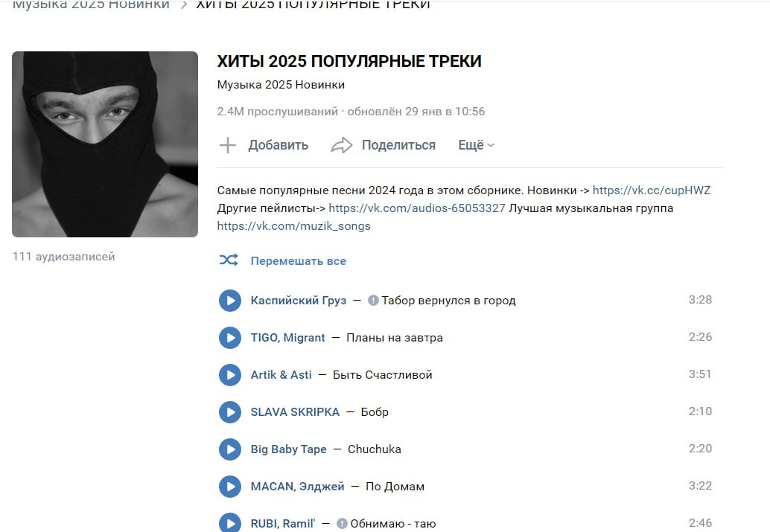Click explicit content mark on Табор вернулся
The image size is (770, 532).
373,301
